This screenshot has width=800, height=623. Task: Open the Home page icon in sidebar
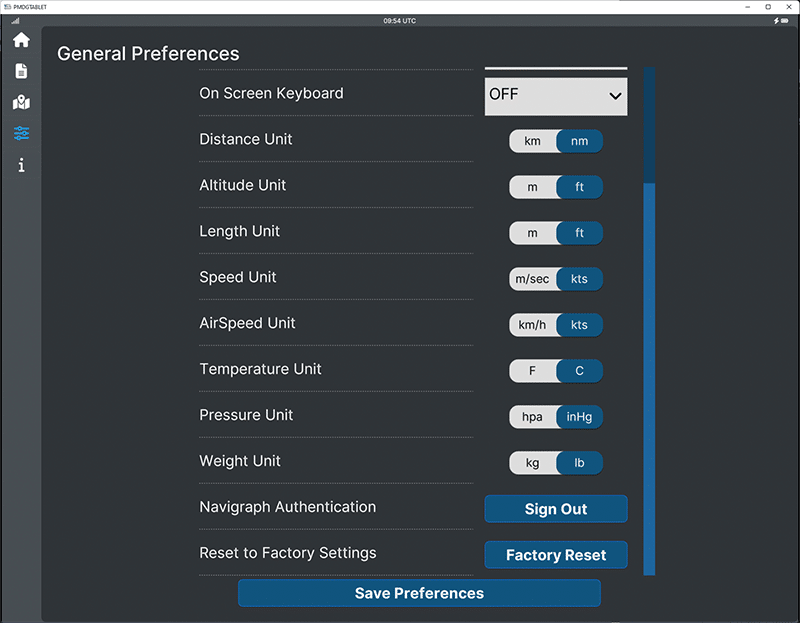21,41
